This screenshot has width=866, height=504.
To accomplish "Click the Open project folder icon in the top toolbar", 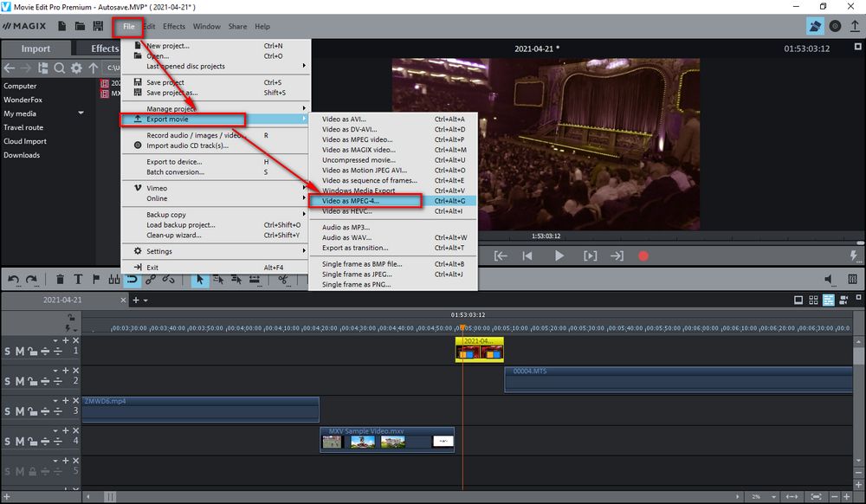I will click(80, 26).
